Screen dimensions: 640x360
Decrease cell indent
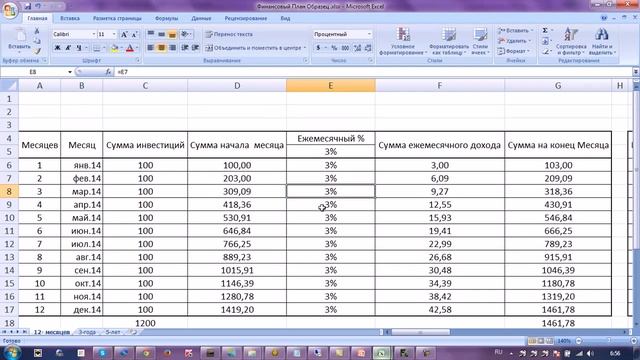click(185, 48)
